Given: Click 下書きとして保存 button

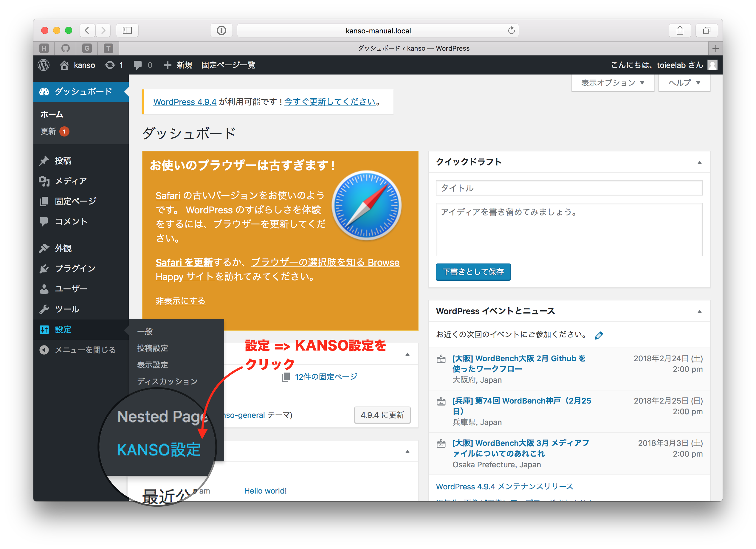Looking at the screenshot, I should tap(473, 272).
